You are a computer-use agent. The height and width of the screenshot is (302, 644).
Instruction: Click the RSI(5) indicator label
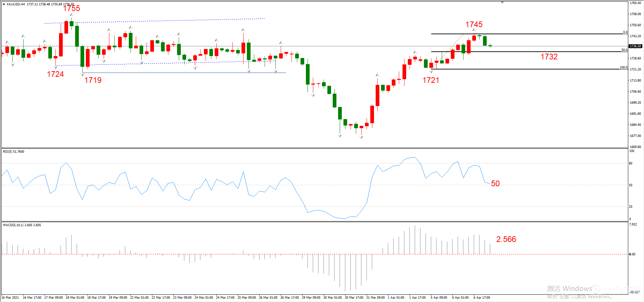14,152
